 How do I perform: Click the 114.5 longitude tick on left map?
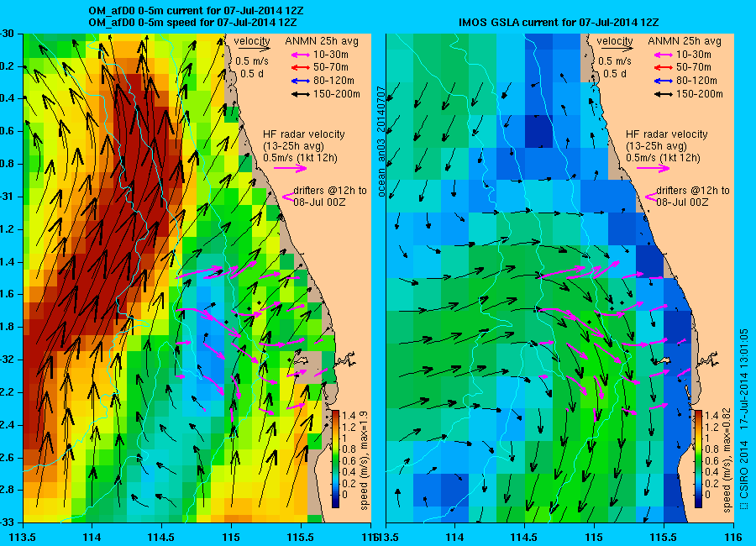(x=161, y=537)
